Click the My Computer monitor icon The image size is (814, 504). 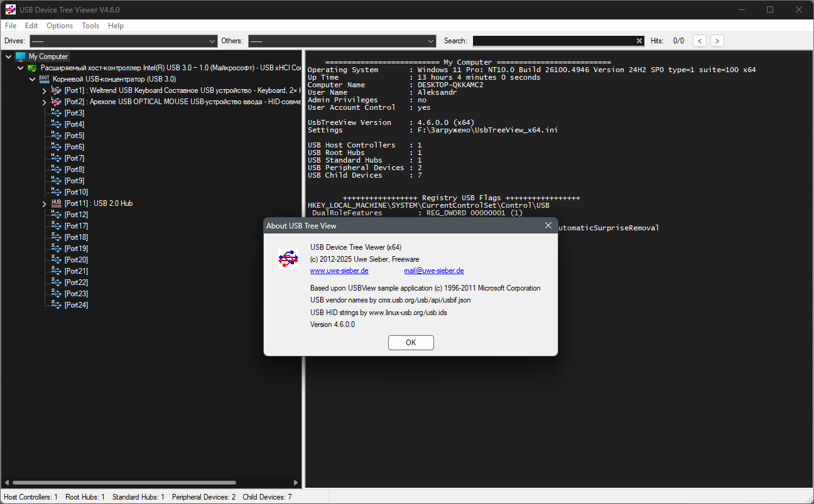[x=21, y=56]
